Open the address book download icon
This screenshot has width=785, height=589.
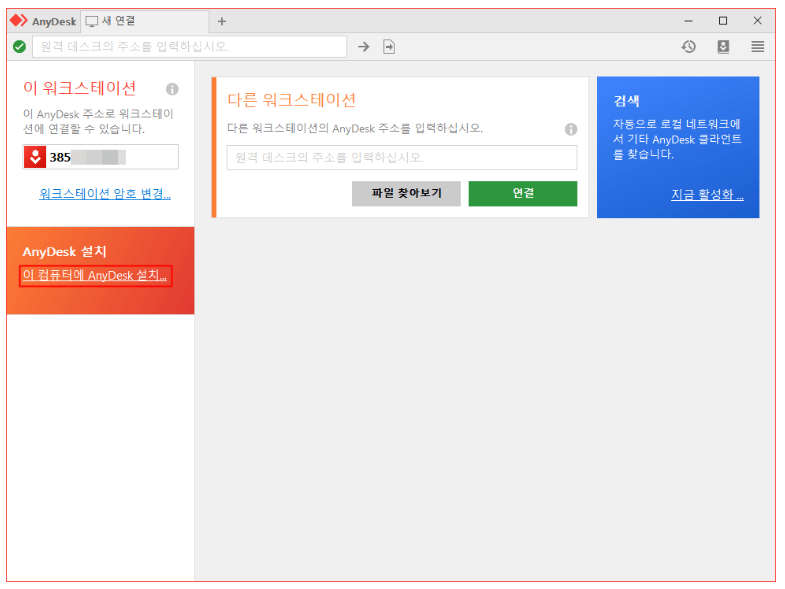[723, 47]
